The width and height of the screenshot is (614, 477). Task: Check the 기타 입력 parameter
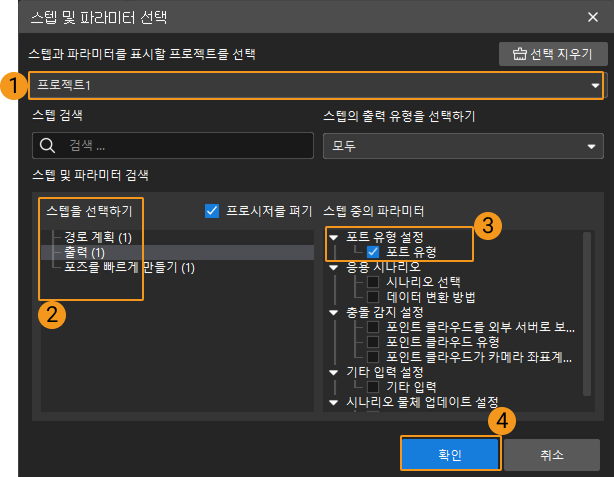373,387
